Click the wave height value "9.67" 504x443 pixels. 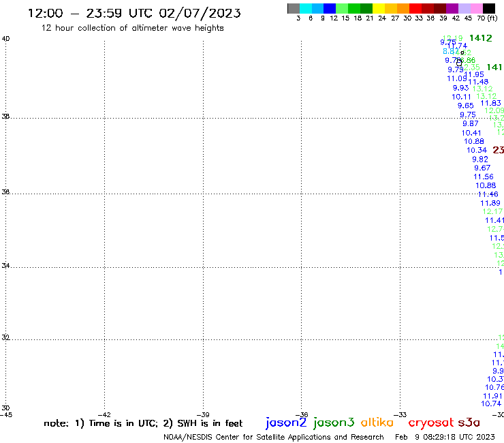tap(482, 168)
